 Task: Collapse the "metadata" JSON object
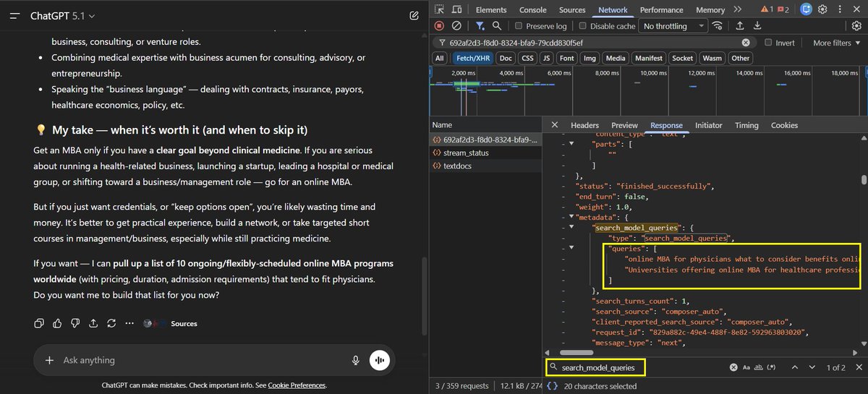(x=570, y=216)
